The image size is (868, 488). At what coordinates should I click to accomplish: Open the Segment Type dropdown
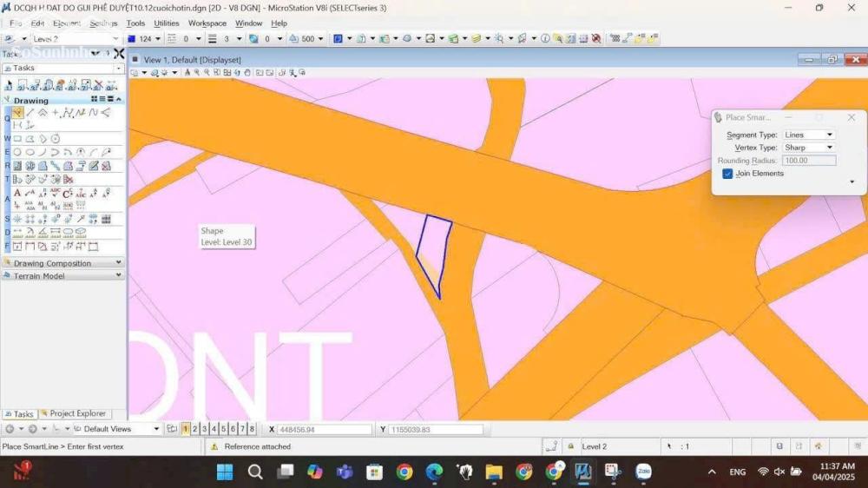tap(808, 135)
